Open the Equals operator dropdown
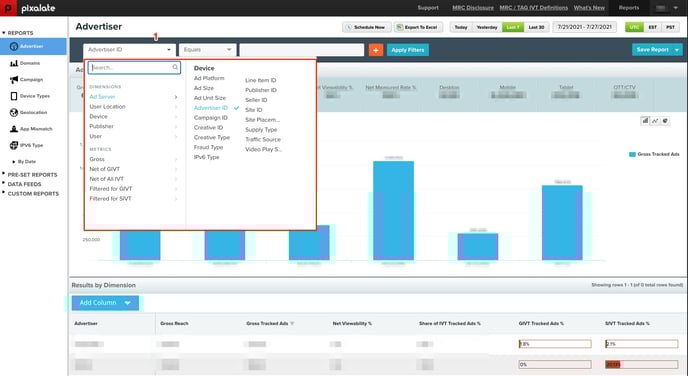688x376 pixels. coord(207,50)
